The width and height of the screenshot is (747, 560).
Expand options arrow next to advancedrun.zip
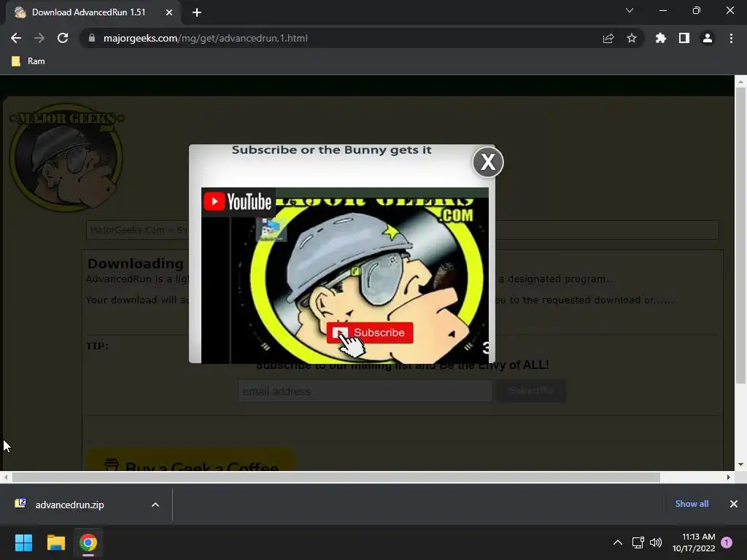155,505
